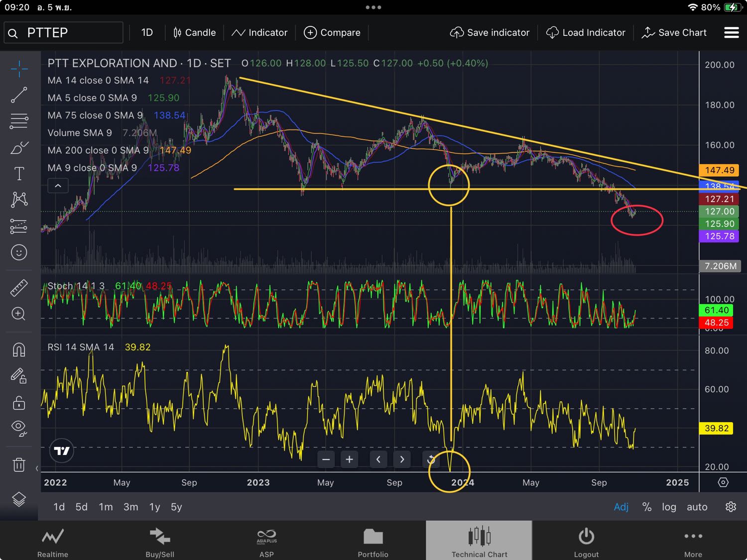The image size is (747, 560).
Task: Open the Candle chart type selector
Action: (194, 33)
